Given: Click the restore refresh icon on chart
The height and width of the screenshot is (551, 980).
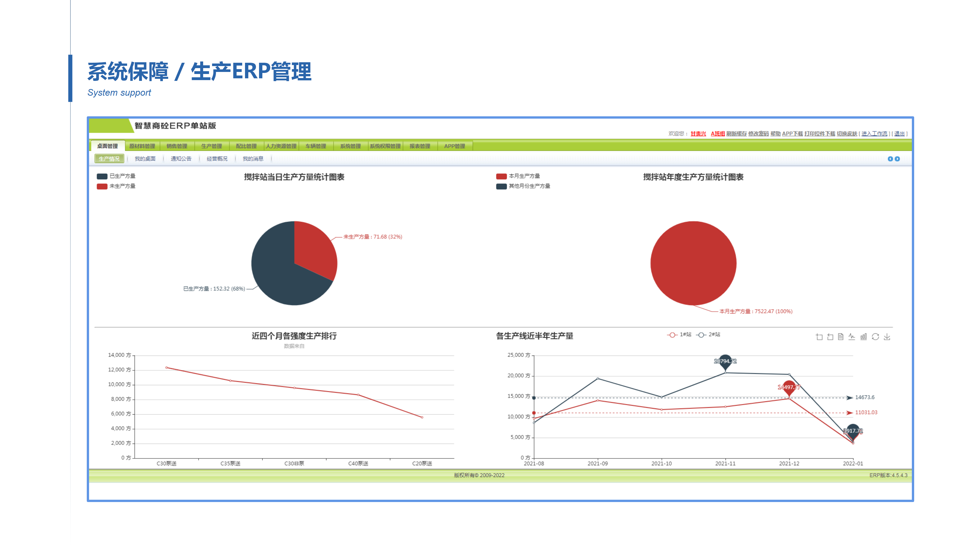Looking at the screenshot, I should coord(875,337).
